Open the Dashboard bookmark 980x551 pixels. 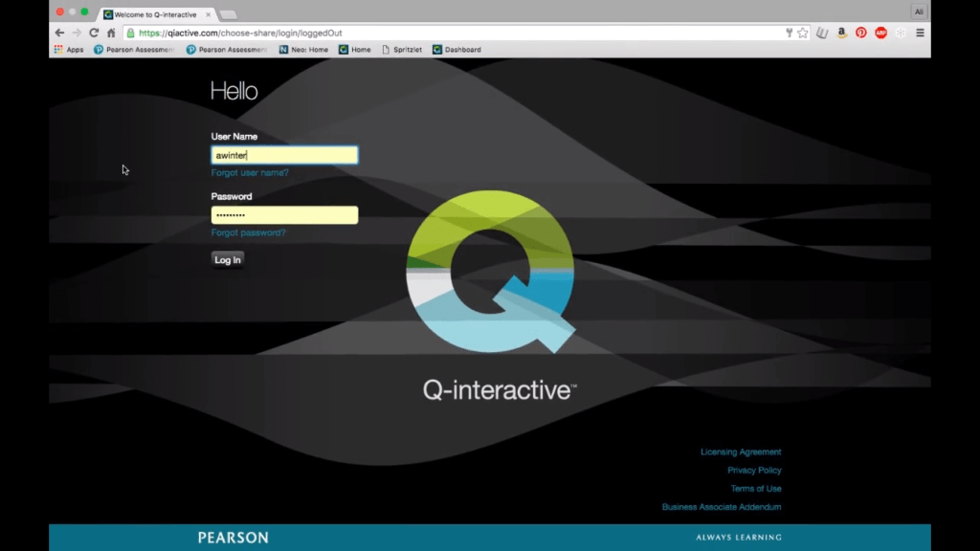pos(457,50)
